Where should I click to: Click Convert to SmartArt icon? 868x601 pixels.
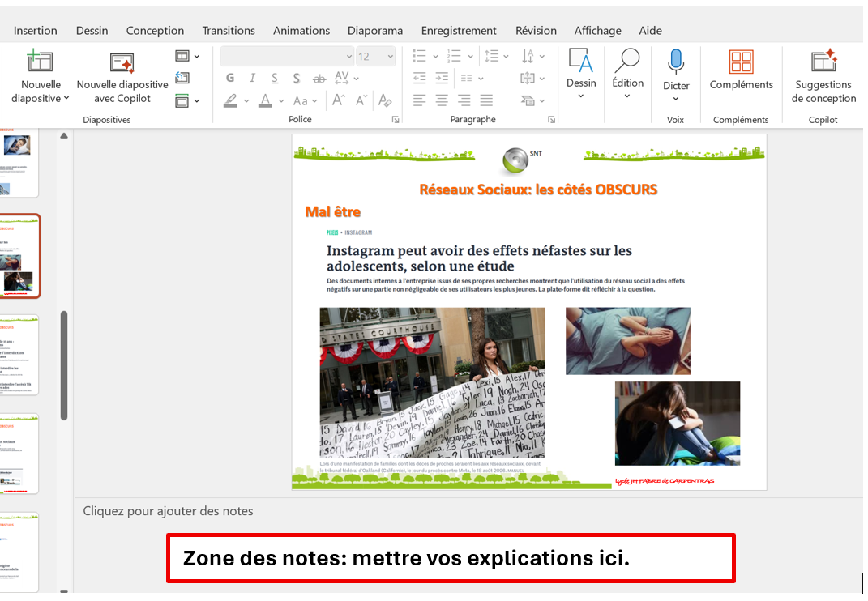[x=528, y=100]
